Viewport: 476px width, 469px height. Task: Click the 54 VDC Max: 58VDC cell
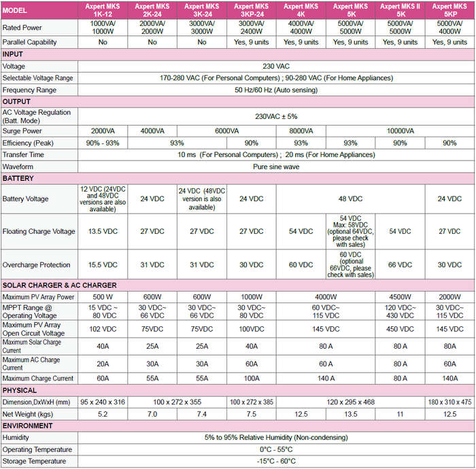pos(350,232)
